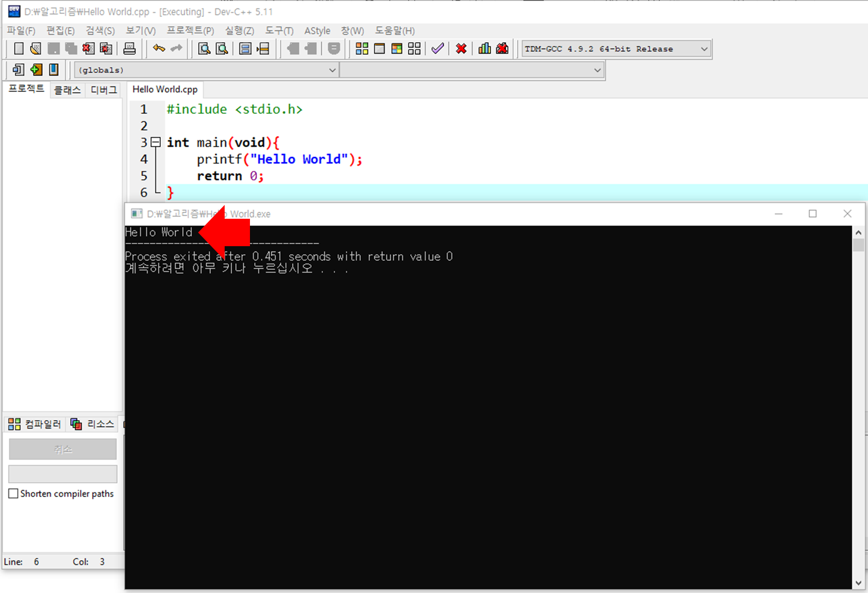Click the "Process exited after 0.451 seconds" console line
The image size is (868, 593).
[289, 257]
